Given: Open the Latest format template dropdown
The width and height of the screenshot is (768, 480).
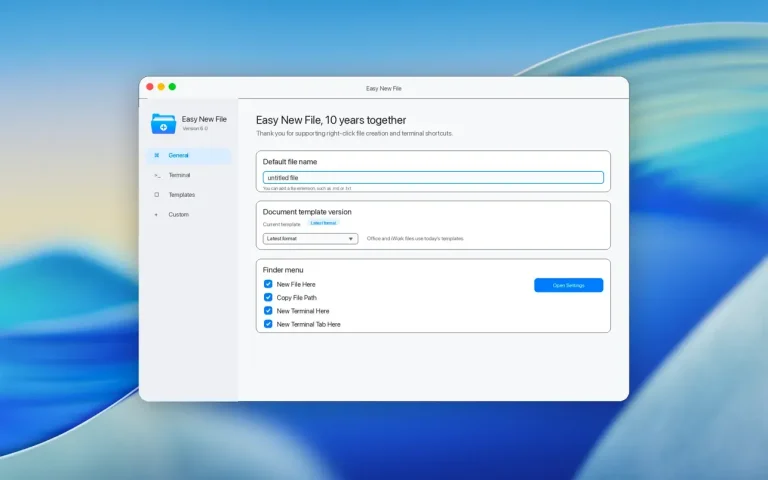Looking at the screenshot, I should [x=311, y=239].
